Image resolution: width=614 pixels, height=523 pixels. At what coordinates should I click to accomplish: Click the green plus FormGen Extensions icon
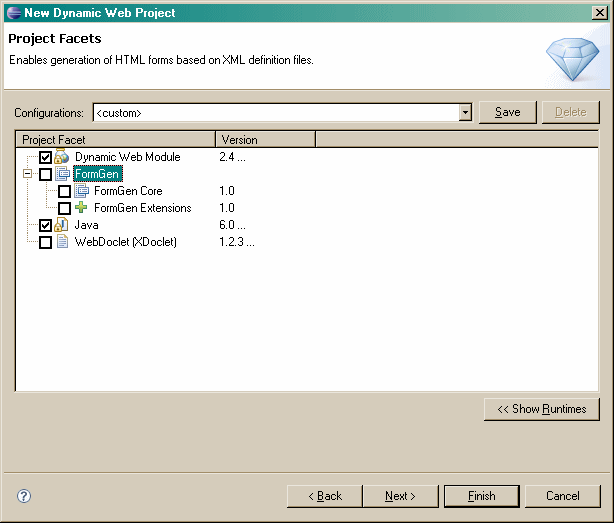click(82, 208)
